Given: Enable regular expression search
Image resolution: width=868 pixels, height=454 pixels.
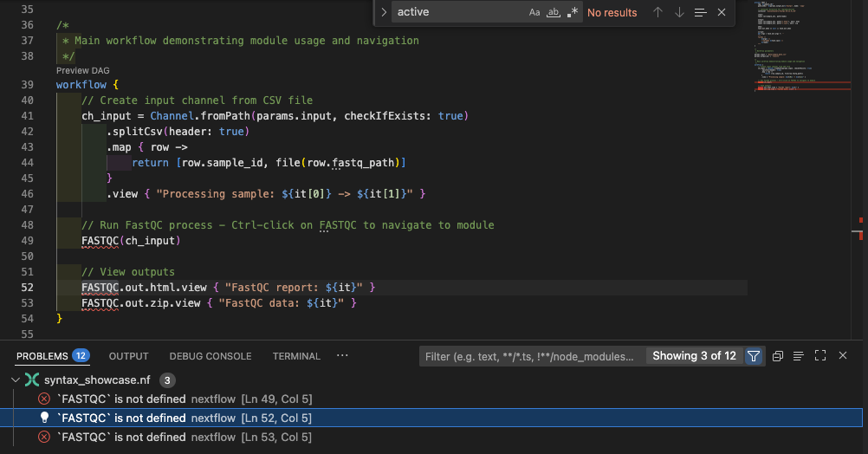Looking at the screenshot, I should click(572, 12).
